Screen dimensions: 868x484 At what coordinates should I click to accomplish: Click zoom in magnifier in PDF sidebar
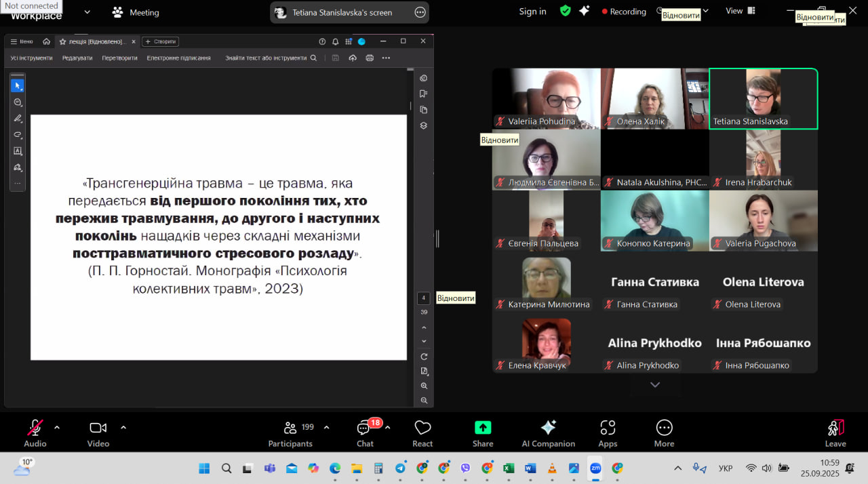pos(424,386)
